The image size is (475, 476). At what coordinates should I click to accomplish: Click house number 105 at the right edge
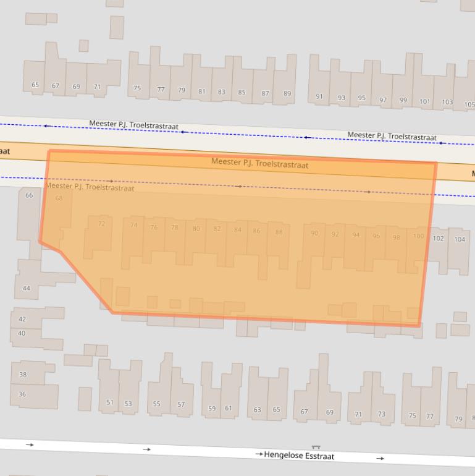[469, 104]
